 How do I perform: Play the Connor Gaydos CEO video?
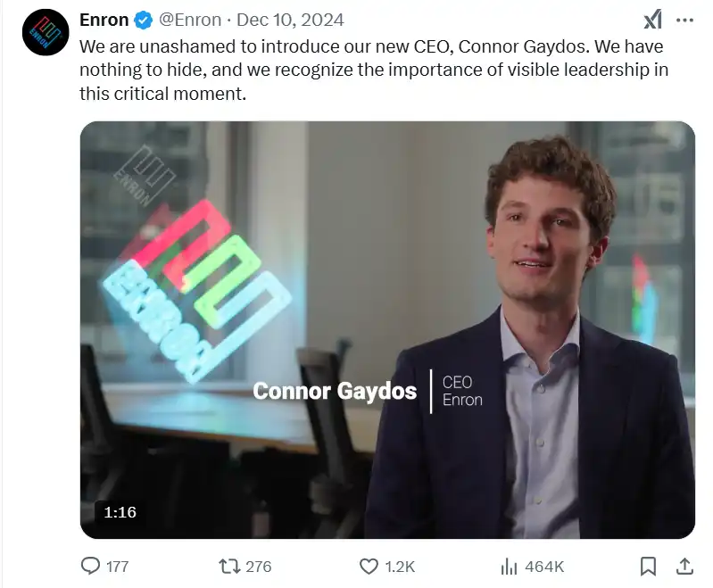pyautogui.click(x=387, y=330)
